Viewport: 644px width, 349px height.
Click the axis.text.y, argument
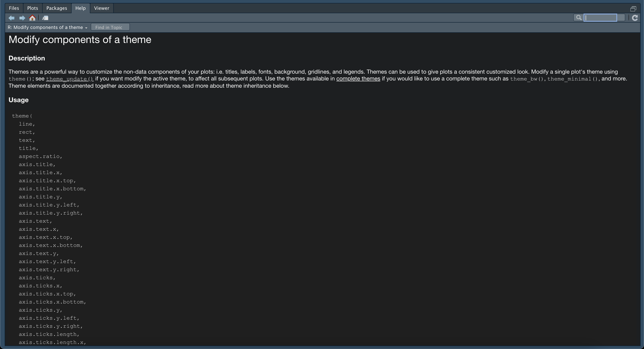39,254
